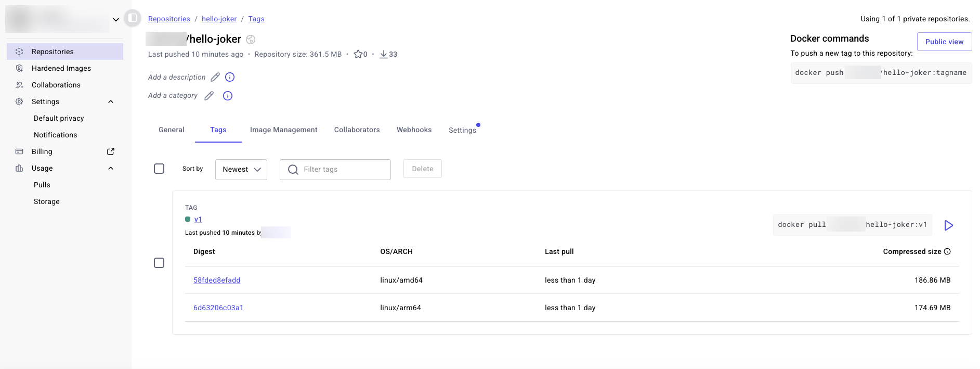The image size is (980, 369).
Task: Click the star icon
Action: coord(358,54)
